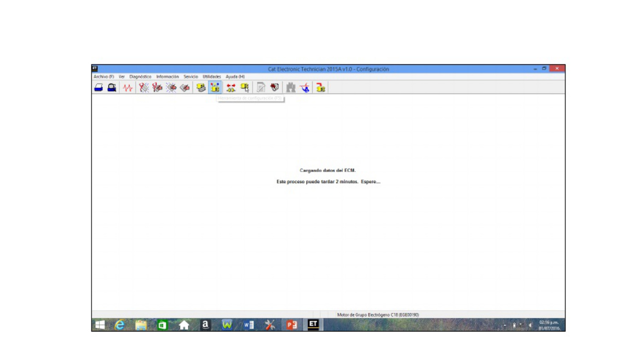Launch Internet Explorer from the taskbar
This screenshot has width=644, height=363.
click(119, 325)
